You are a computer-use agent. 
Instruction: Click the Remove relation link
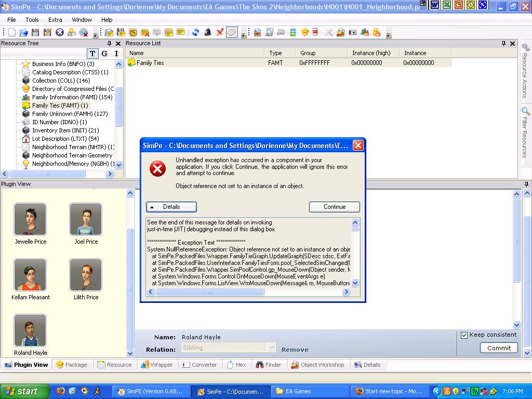295,350
